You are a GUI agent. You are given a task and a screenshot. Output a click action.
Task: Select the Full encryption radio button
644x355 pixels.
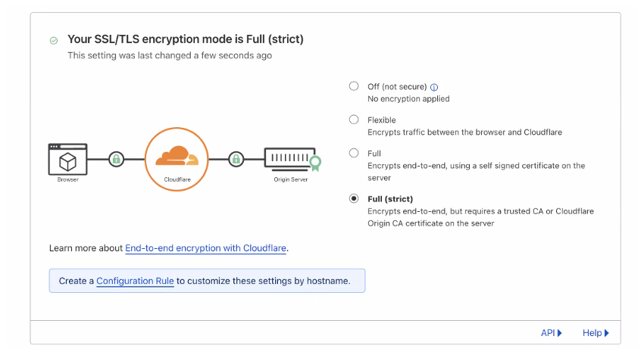pos(354,153)
